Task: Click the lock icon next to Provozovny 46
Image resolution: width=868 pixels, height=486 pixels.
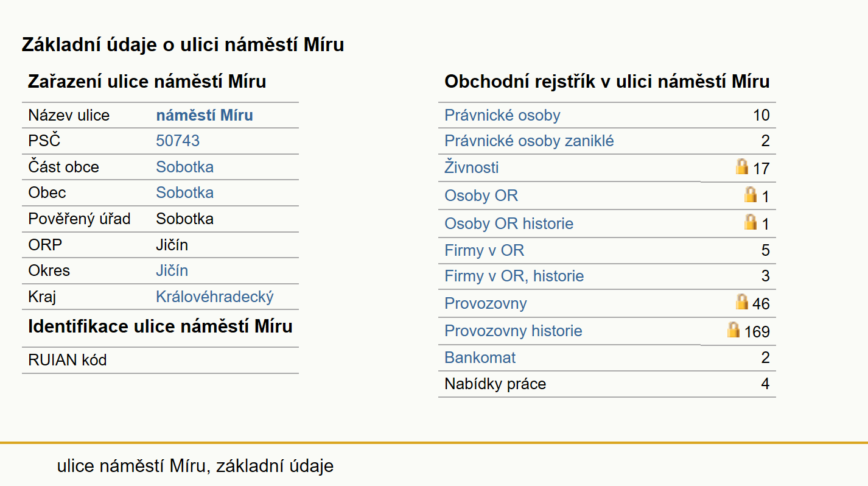Action: click(x=742, y=301)
